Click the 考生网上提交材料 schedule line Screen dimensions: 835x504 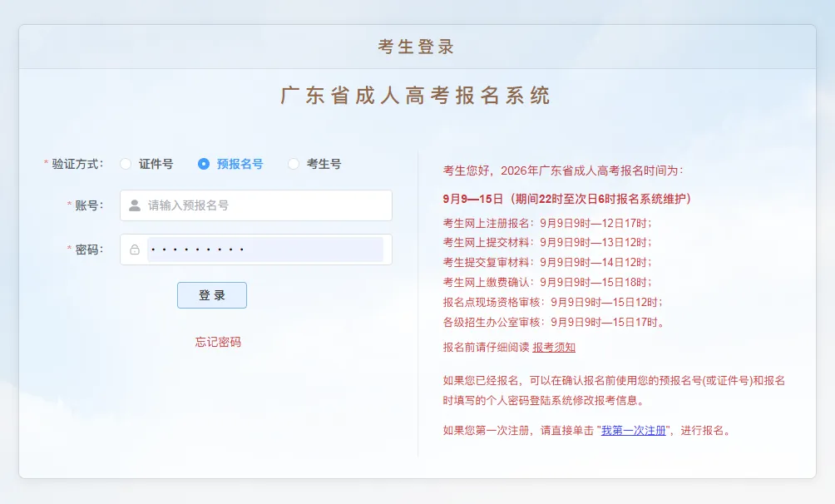[547, 243]
